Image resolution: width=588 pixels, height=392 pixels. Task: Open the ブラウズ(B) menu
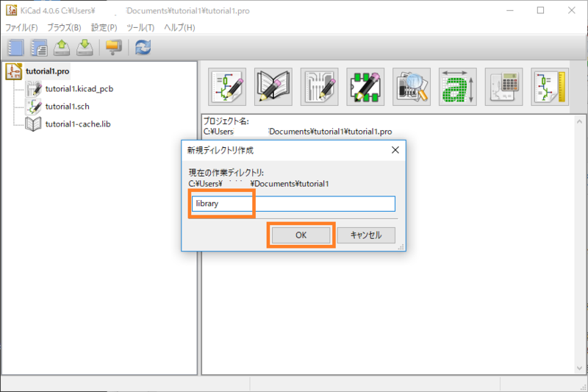point(64,28)
